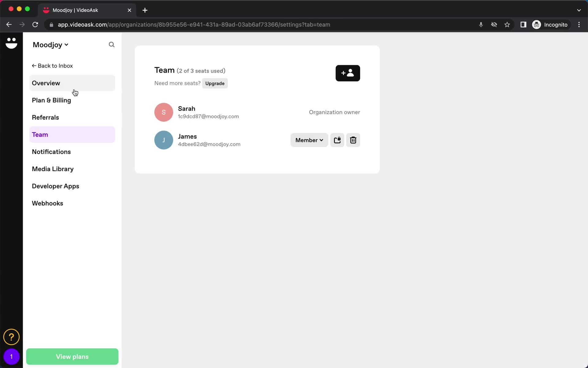Open the Referrals settings section
Image resolution: width=588 pixels, height=368 pixels.
point(46,117)
